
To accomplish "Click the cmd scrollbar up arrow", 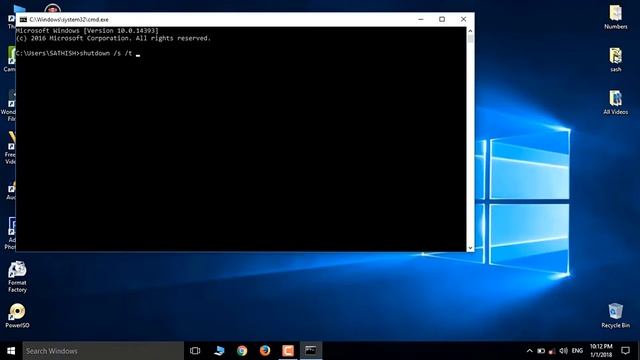I will [x=470, y=31].
